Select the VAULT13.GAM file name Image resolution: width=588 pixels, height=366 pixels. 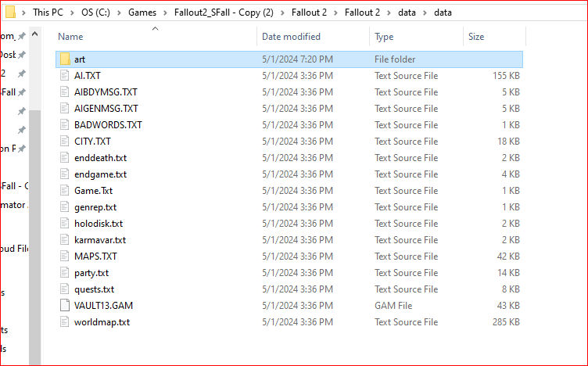pos(103,306)
